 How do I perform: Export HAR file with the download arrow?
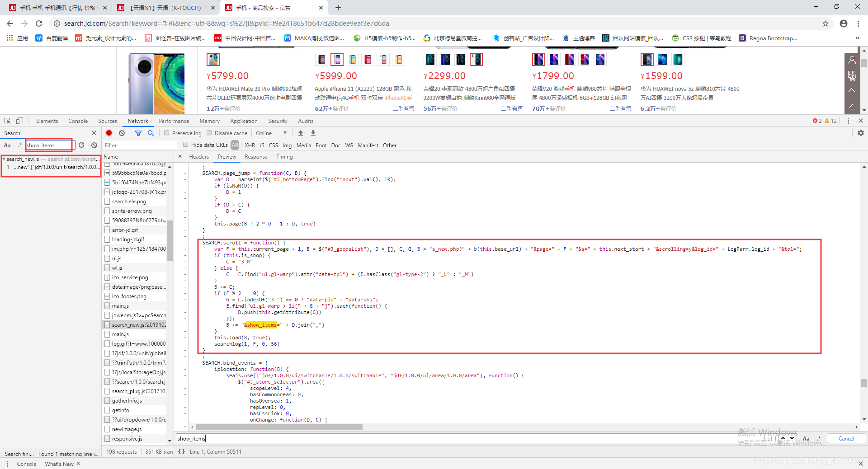313,133
